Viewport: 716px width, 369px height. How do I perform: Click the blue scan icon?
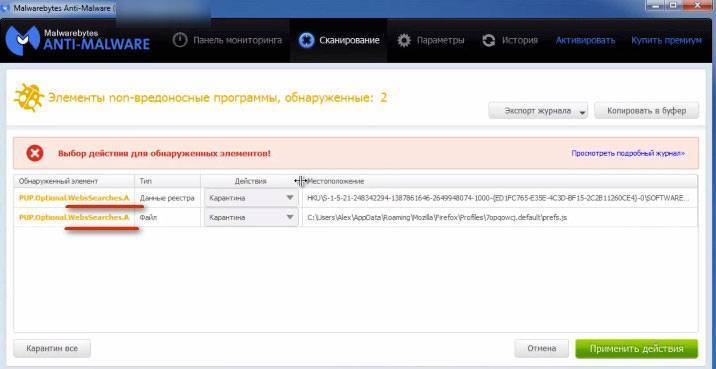click(306, 40)
